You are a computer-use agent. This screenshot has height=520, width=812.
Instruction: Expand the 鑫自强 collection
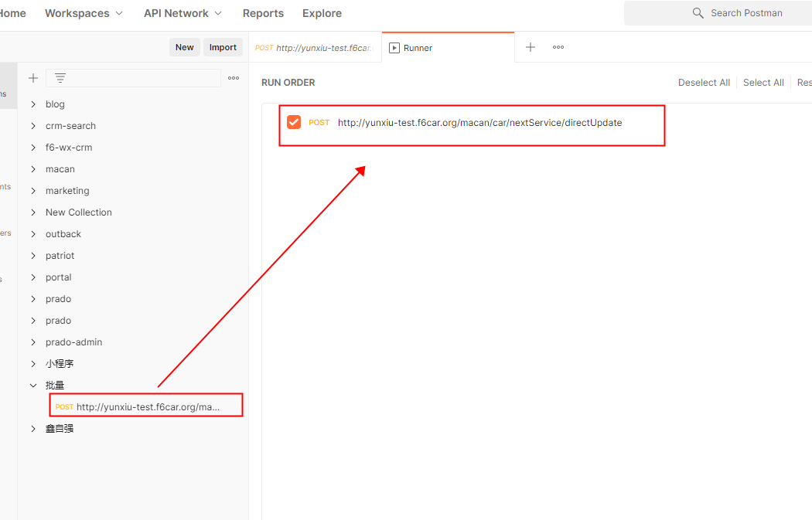coord(33,429)
